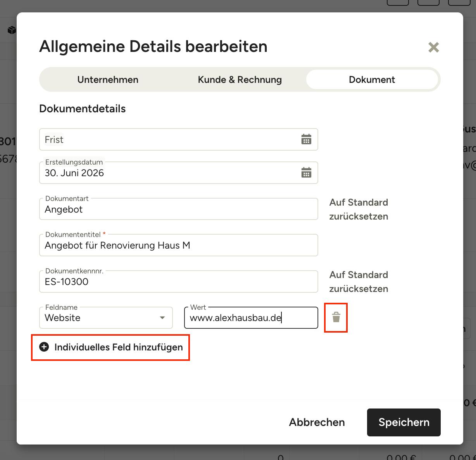Click the plus icon for individual field
The width and height of the screenshot is (476, 460).
[x=44, y=347]
